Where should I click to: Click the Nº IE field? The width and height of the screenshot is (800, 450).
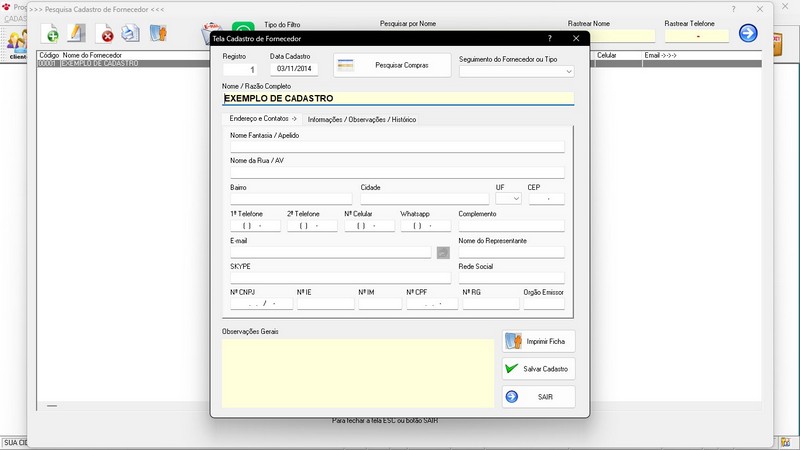coord(326,304)
